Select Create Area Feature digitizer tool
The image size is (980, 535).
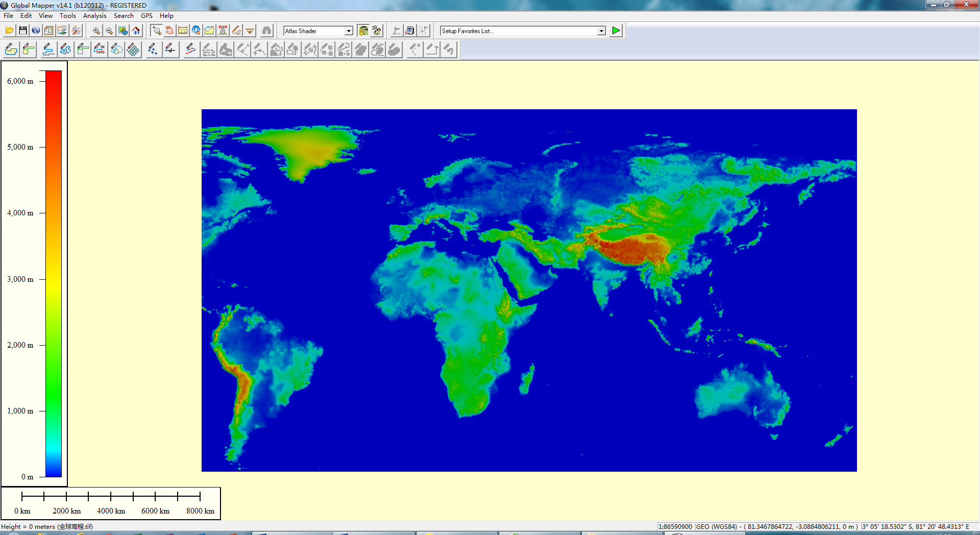click(11, 50)
